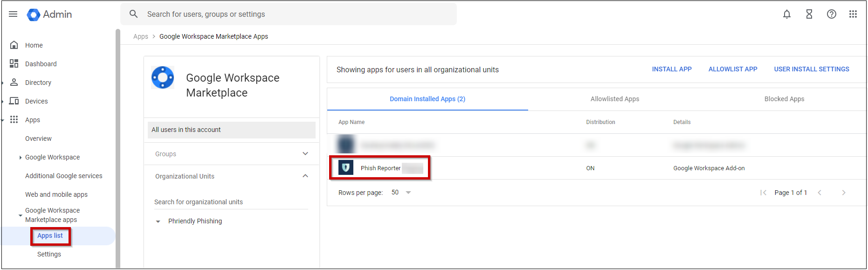Viewport: 868px width, 270px height.
Task: Open Apps Overview in sidebar
Action: pos(38,138)
